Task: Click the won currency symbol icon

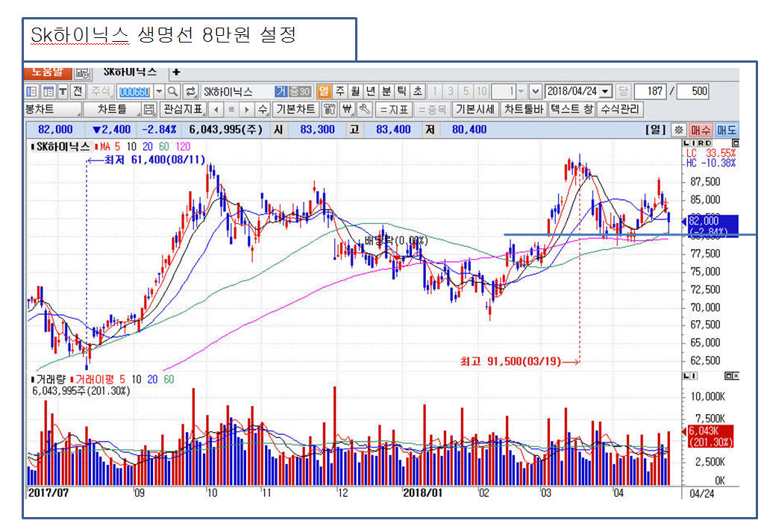Action: [347, 110]
